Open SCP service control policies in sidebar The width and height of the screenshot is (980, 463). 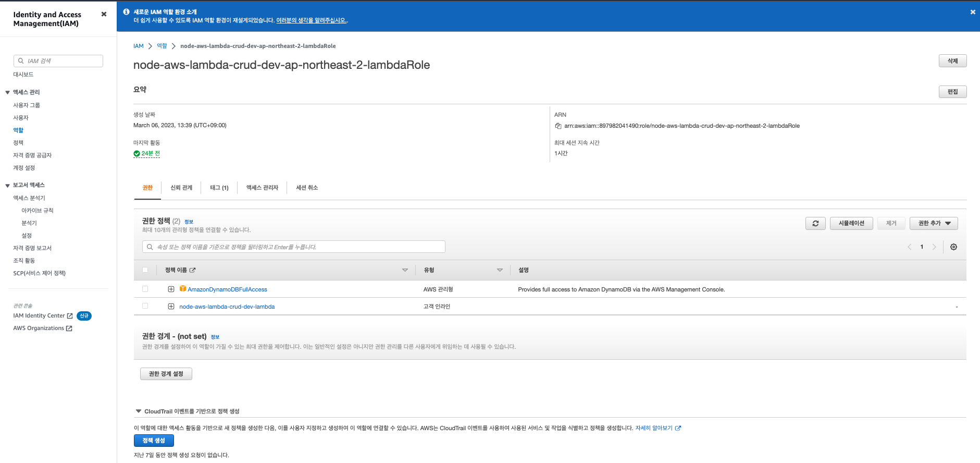pyautogui.click(x=39, y=273)
